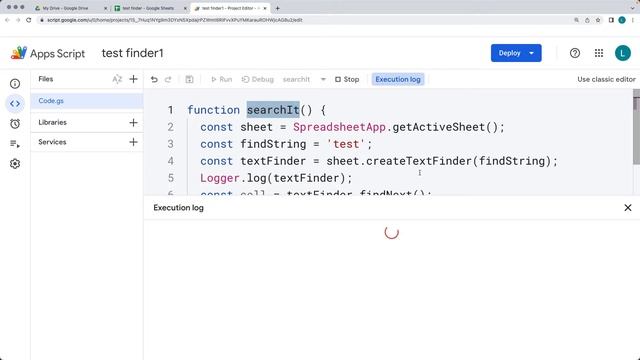Click the Libraries label
The height and width of the screenshot is (360, 640).
point(52,122)
